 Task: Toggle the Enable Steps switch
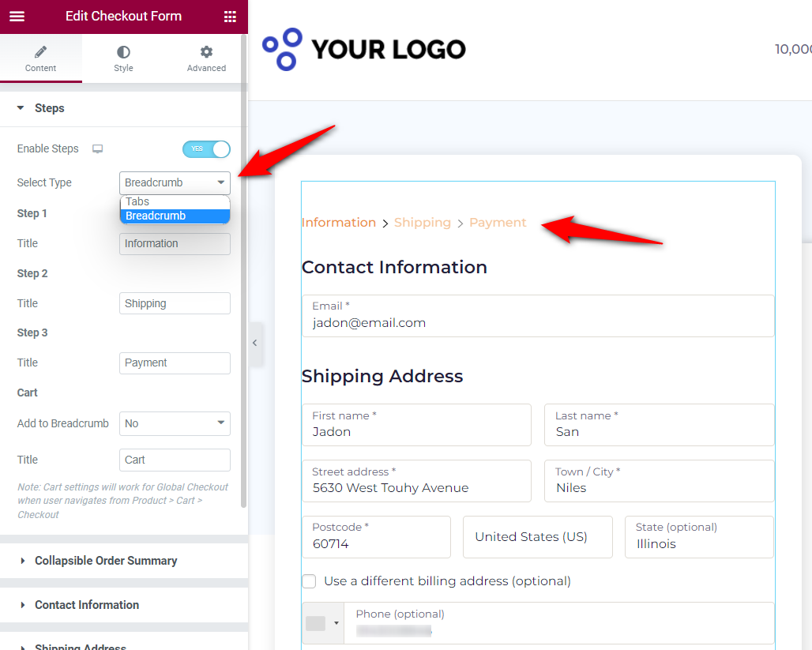pos(206,149)
